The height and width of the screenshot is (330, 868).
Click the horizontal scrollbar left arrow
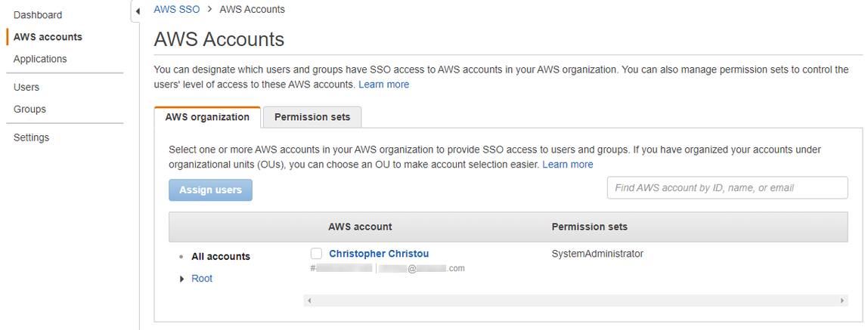tap(309, 301)
